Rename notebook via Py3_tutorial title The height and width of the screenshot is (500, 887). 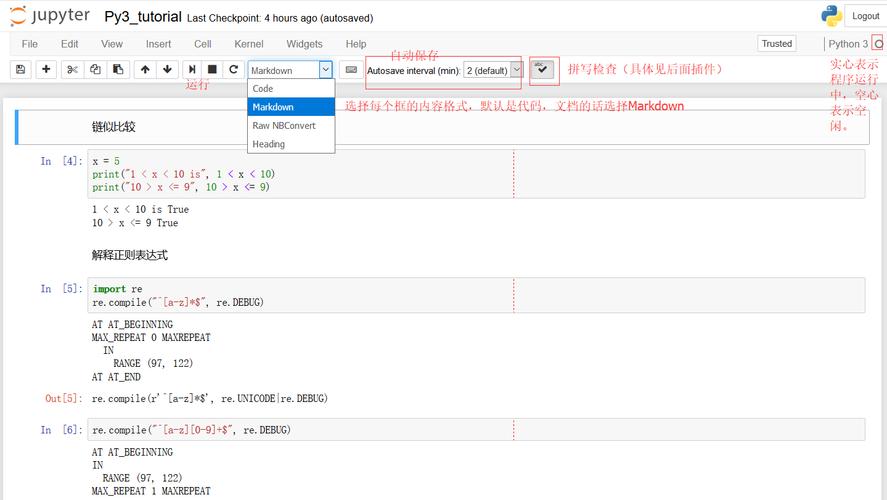(143, 17)
